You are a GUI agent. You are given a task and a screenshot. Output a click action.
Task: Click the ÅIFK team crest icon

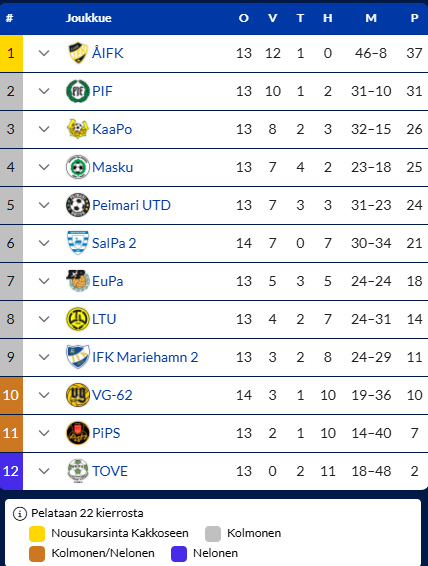pos(78,53)
